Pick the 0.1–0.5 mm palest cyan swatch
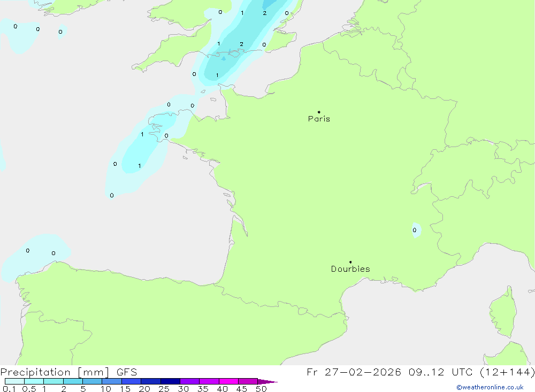The width and height of the screenshot is (535, 392). click(14, 381)
